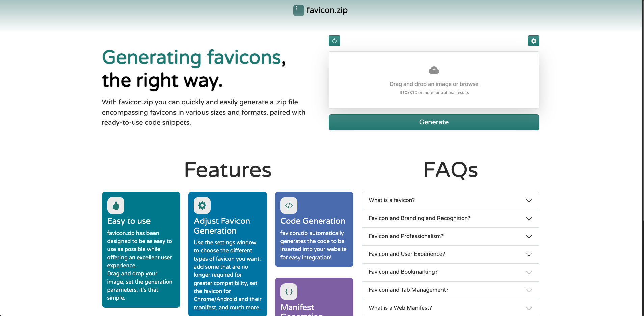
Task: Click the favicon.zip logo icon
Action: [x=298, y=10]
